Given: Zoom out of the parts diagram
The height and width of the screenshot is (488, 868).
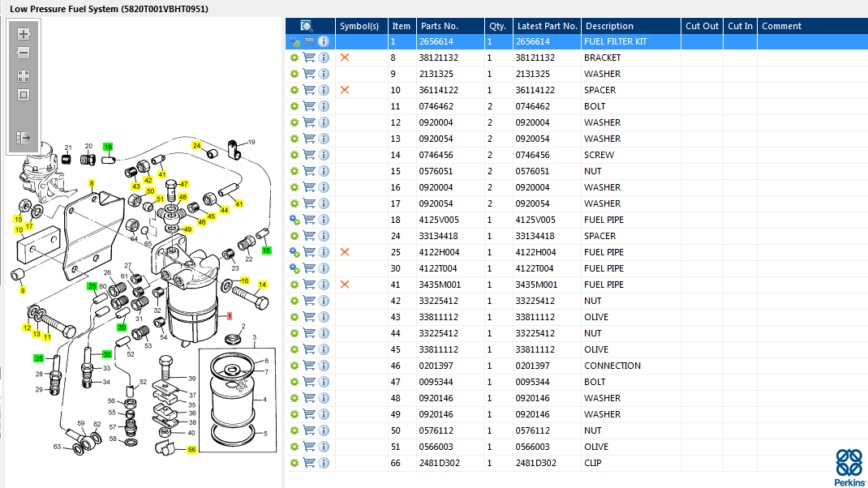Looking at the screenshot, I should [24, 53].
